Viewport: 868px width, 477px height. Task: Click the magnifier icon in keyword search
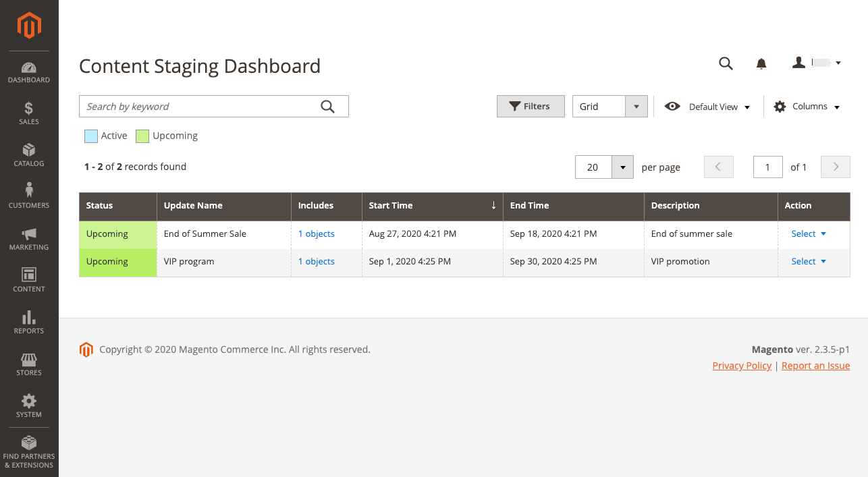[327, 107]
